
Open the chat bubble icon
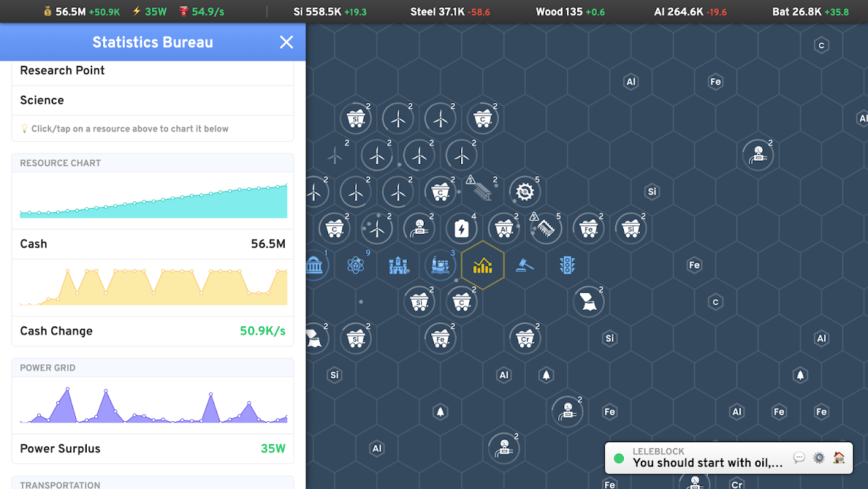799,458
